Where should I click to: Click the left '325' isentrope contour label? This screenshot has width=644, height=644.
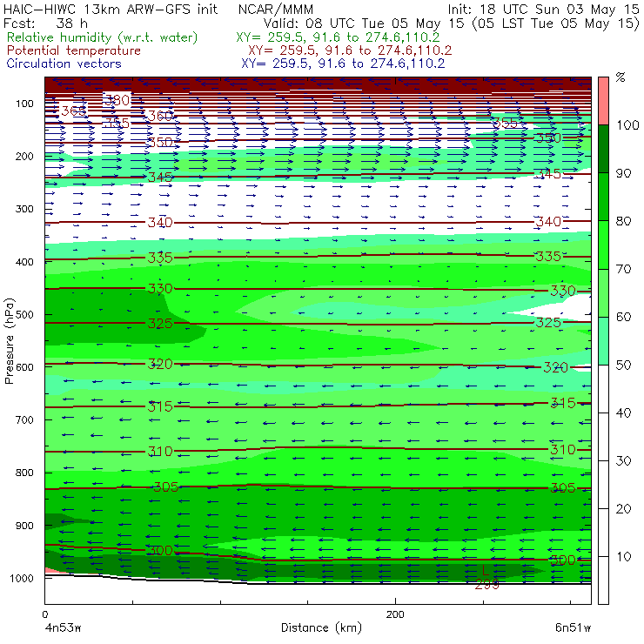tap(160, 323)
